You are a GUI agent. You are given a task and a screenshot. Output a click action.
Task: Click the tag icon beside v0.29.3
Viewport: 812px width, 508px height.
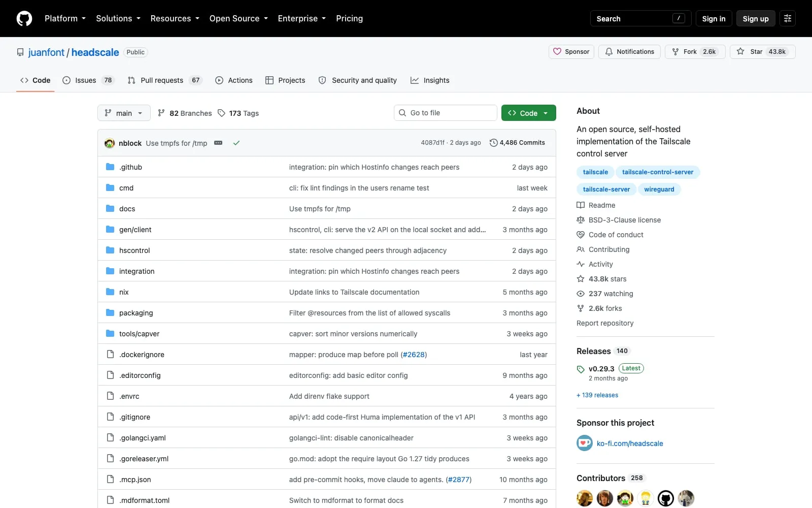click(x=581, y=369)
